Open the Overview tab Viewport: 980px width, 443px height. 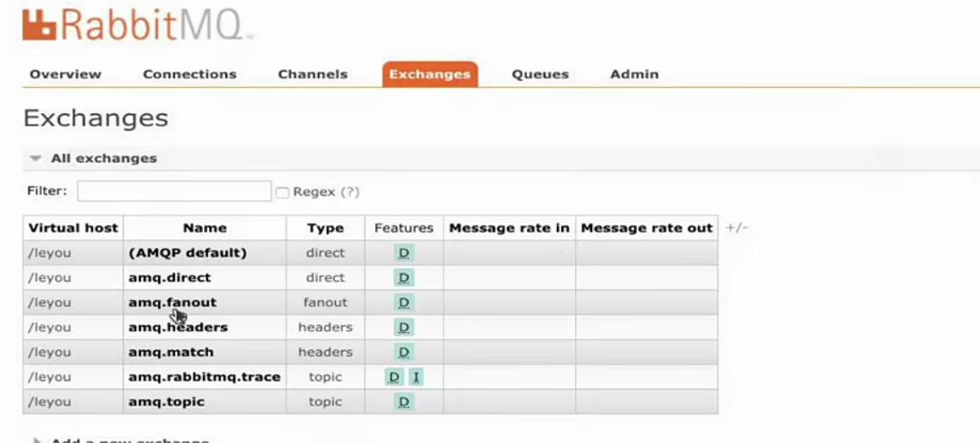pos(66,74)
